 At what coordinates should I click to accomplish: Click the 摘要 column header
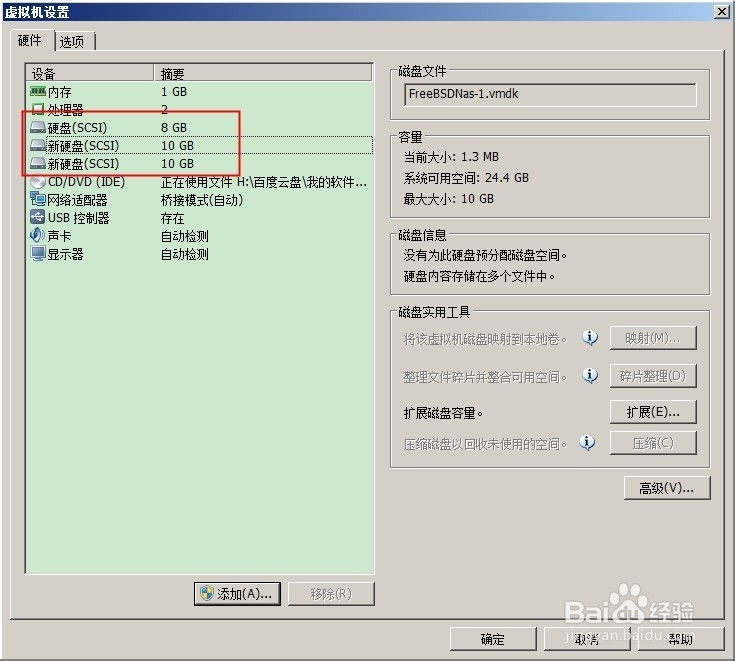[x=263, y=74]
